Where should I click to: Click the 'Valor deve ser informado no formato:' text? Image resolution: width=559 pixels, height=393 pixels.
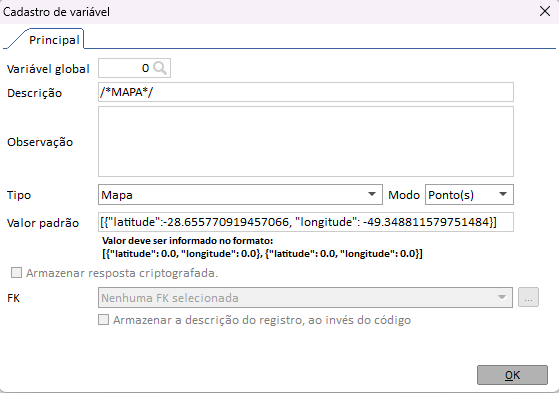(x=188, y=241)
